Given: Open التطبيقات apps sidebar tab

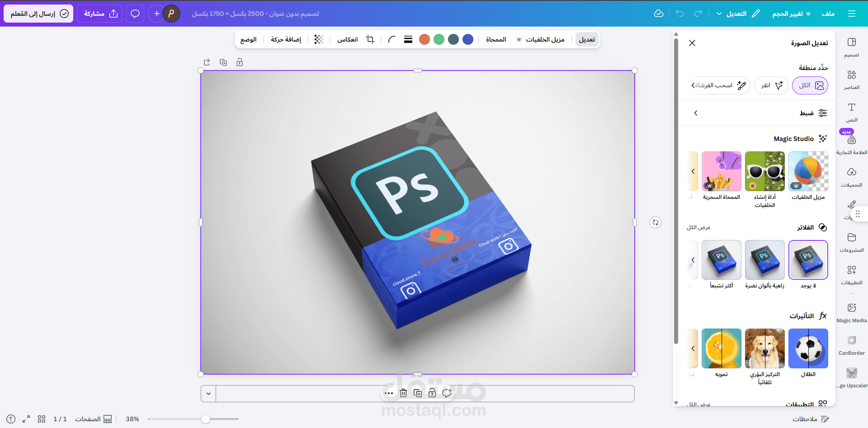Looking at the screenshot, I should (852, 275).
